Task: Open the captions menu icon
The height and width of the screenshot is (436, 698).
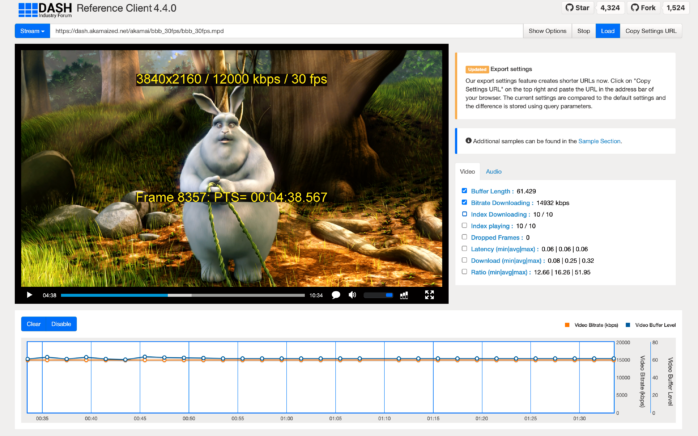Action: [x=336, y=295]
